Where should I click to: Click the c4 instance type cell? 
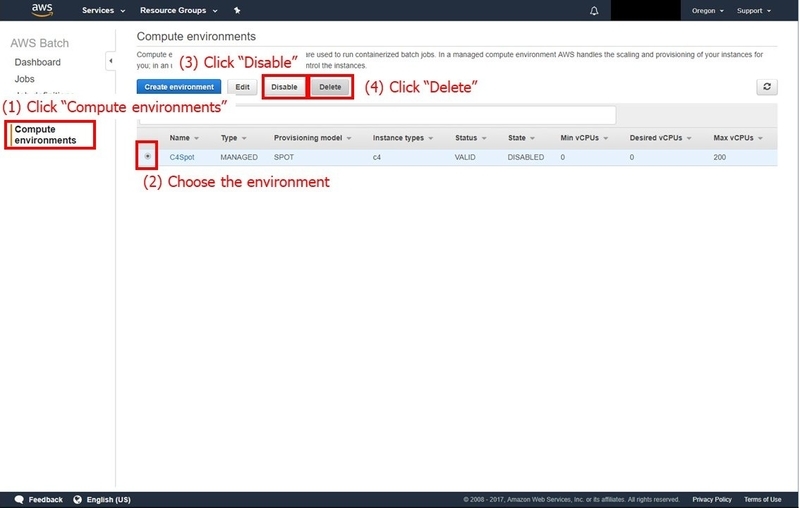click(377, 157)
